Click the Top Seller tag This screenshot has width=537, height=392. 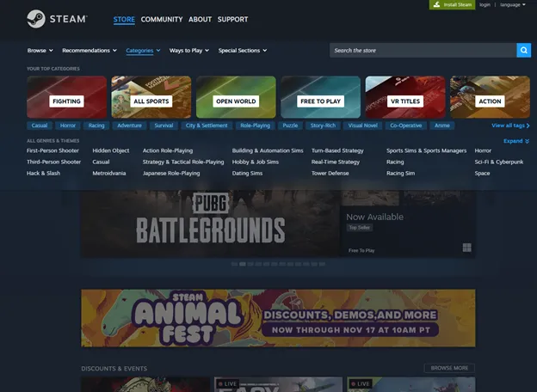pyautogui.click(x=359, y=228)
